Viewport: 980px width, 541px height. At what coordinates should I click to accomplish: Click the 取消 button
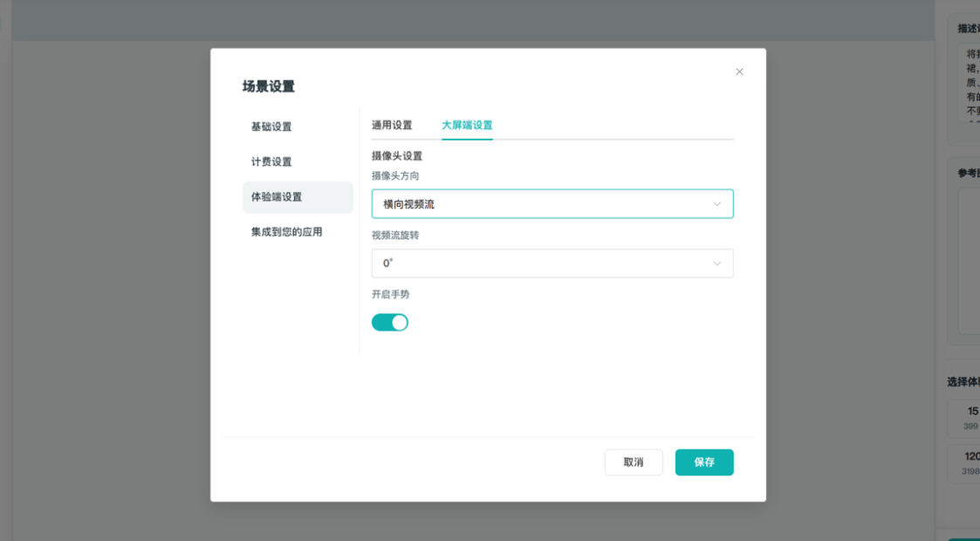pyautogui.click(x=634, y=462)
